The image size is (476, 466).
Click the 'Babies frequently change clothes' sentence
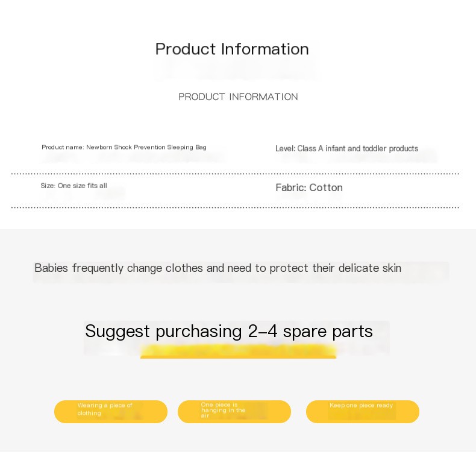[218, 268]
